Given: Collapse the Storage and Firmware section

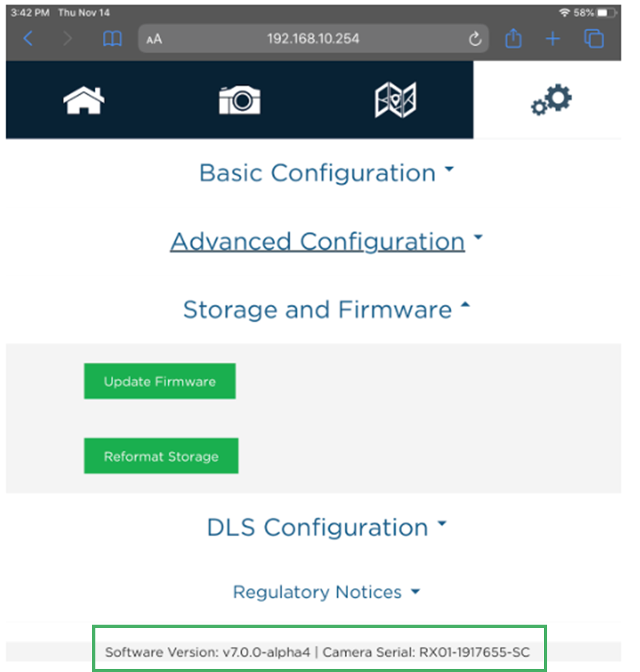Looking at the screenshot, I should click(x=326, y=310).
